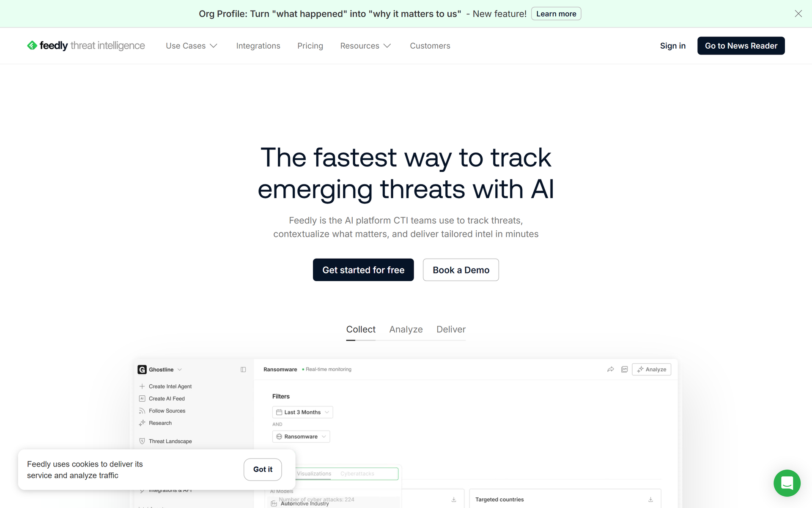812x508 pixels.
Task: Select Follow Sources in sidebar
Action: [167, 411]
